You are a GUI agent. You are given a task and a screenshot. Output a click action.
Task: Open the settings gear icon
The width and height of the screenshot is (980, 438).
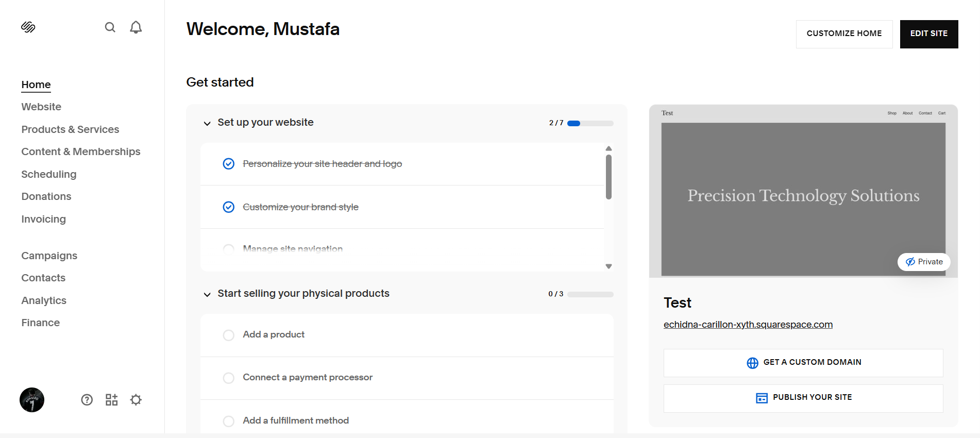click(136, 400)
